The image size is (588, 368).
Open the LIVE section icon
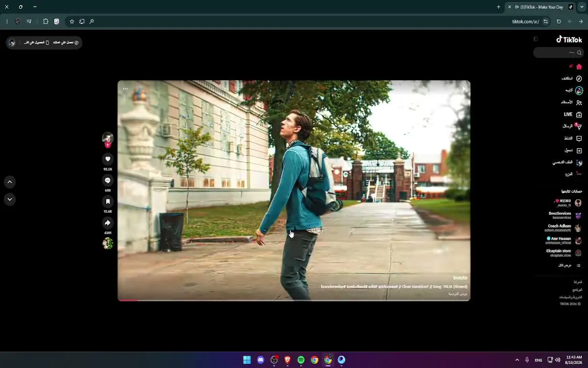point(579,114)
